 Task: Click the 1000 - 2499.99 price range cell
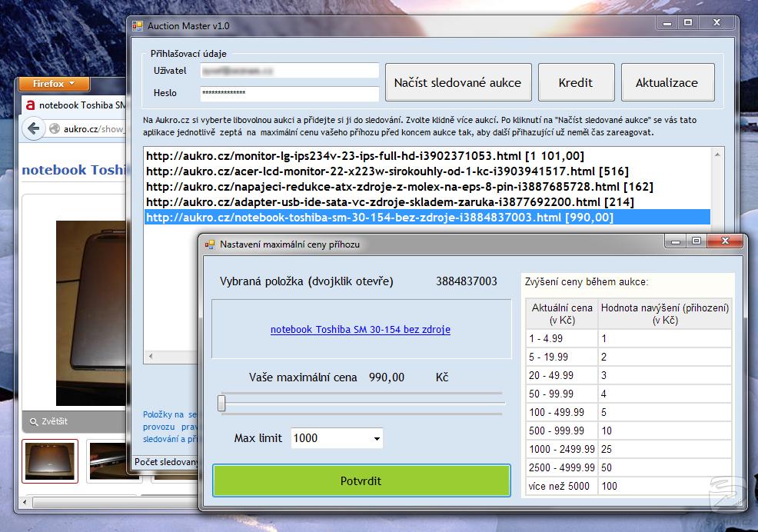[562, 449]
